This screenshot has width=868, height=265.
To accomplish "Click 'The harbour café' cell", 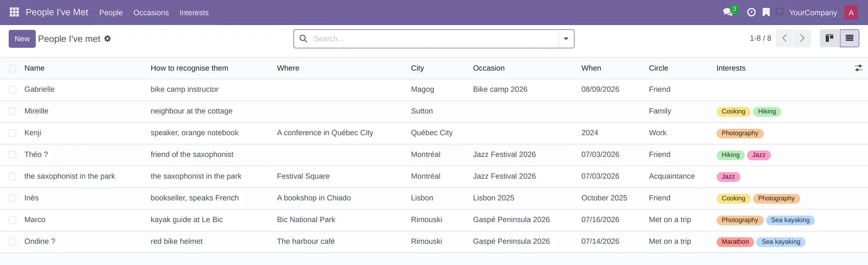I will pyautogui.click(x=305, y=241).
